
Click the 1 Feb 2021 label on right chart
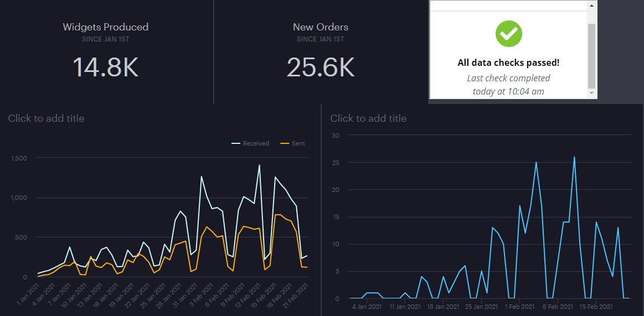click(519, 306)
